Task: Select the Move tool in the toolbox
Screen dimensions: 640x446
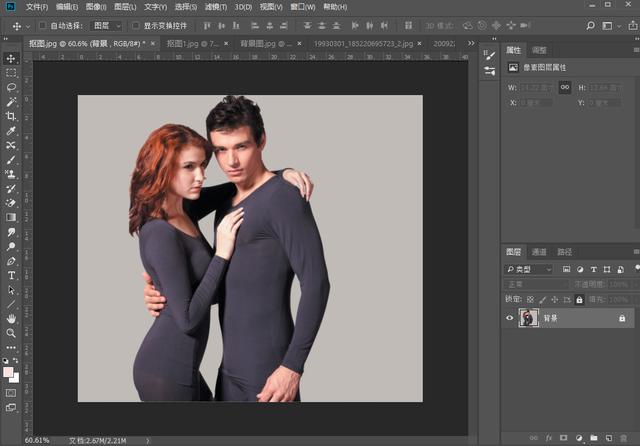Action: click(11, 59)
